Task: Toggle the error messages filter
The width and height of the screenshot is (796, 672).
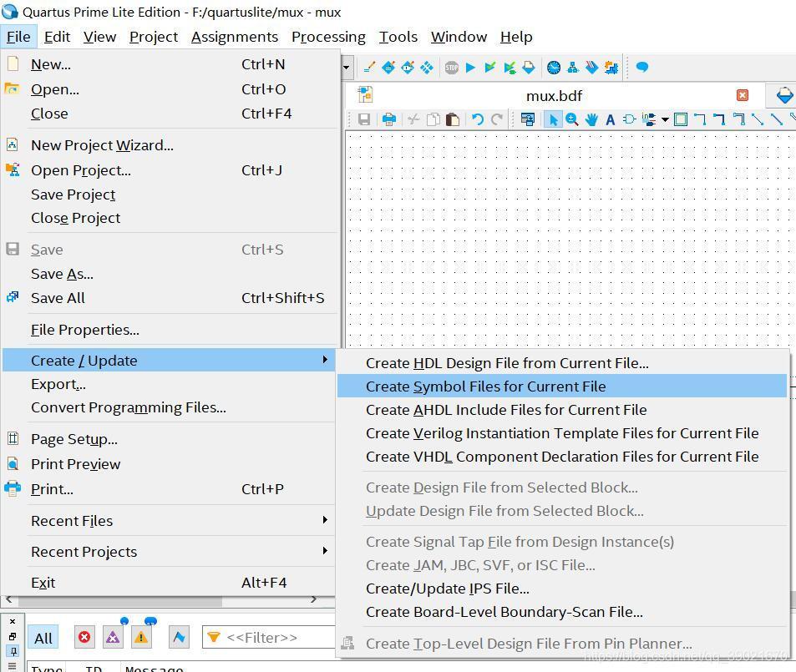Action: tap(84, 637)
